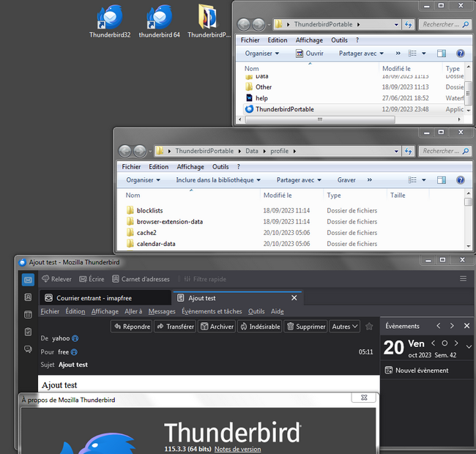
Task: Go to previous day in Évènements header
Action: [439, 326]
